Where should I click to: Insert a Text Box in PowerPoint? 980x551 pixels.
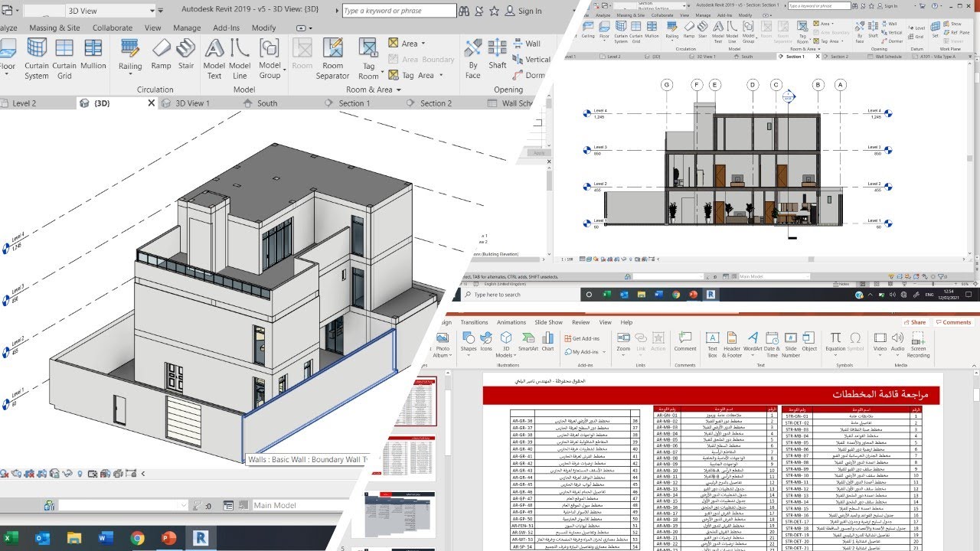712,344
